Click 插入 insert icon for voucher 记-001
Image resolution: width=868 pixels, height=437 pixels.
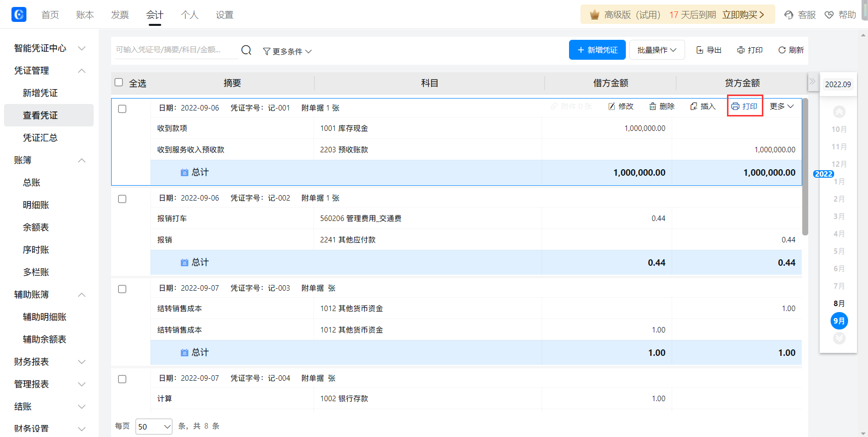pos(694,106)
